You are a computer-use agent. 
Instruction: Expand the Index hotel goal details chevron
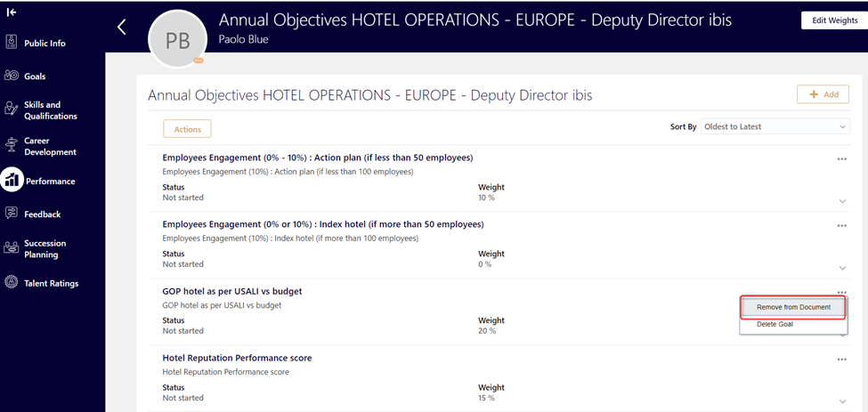[842, 268]
